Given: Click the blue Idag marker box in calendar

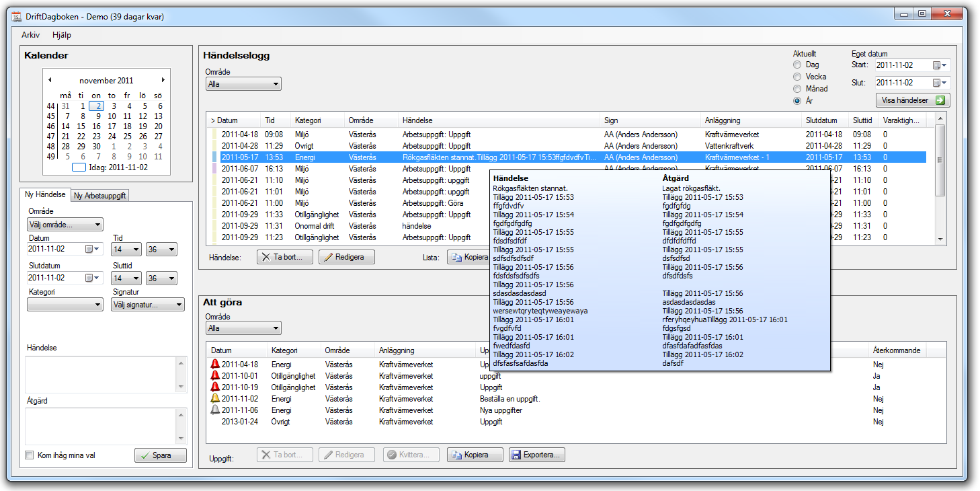Looking at the screenshot, I should 79,167.
